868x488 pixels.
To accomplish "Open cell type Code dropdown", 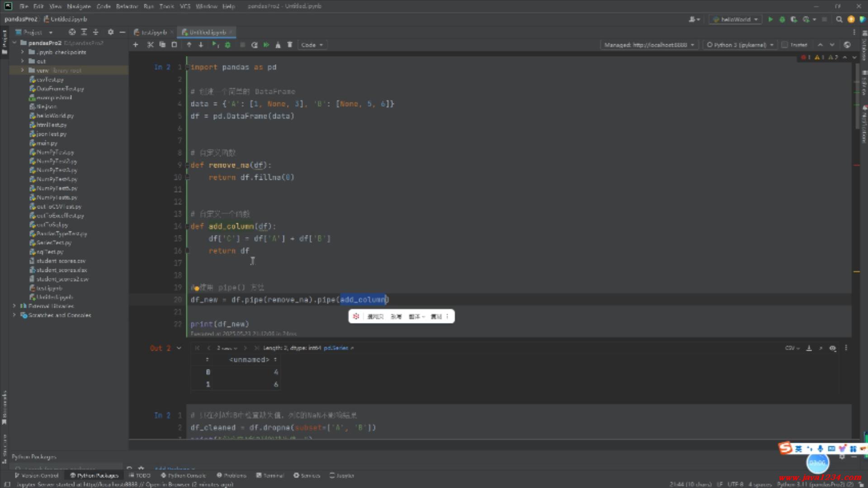I will point(312,45).
